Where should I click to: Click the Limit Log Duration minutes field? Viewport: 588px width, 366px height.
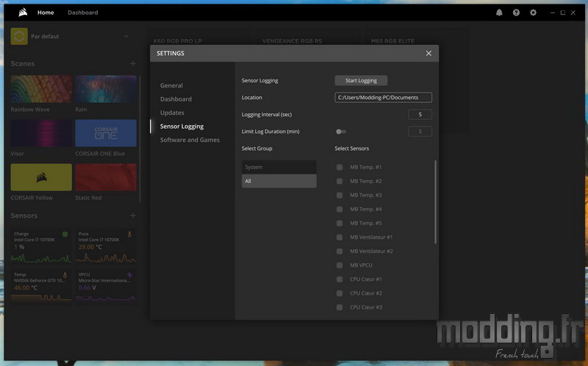pos(420,132)
